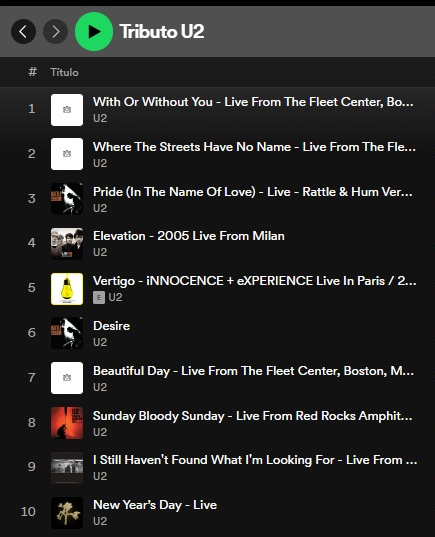
Task: Click track number 6
Action: (x=32, y=333)
